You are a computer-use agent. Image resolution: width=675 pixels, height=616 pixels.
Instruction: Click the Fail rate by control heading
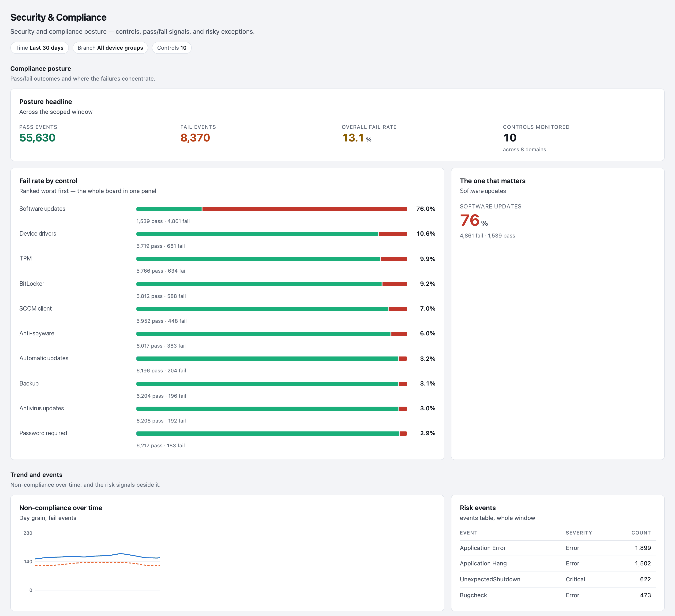[x=48, y=181]
